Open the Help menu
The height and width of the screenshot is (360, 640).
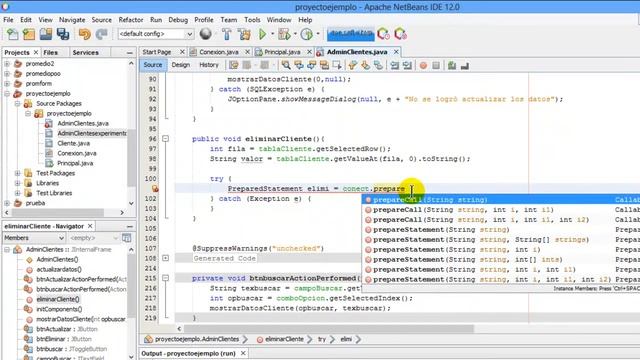(x=305, y=20)
